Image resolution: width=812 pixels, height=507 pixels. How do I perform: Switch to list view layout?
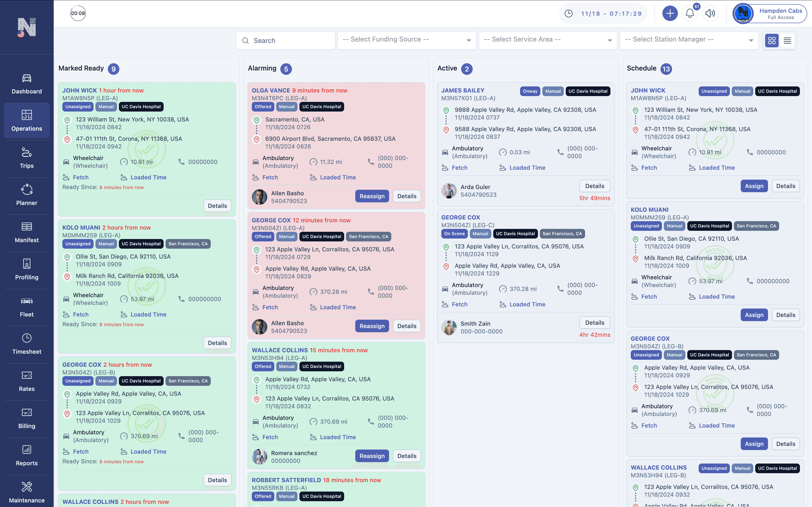pyautogui.click(x=788, y=40)
